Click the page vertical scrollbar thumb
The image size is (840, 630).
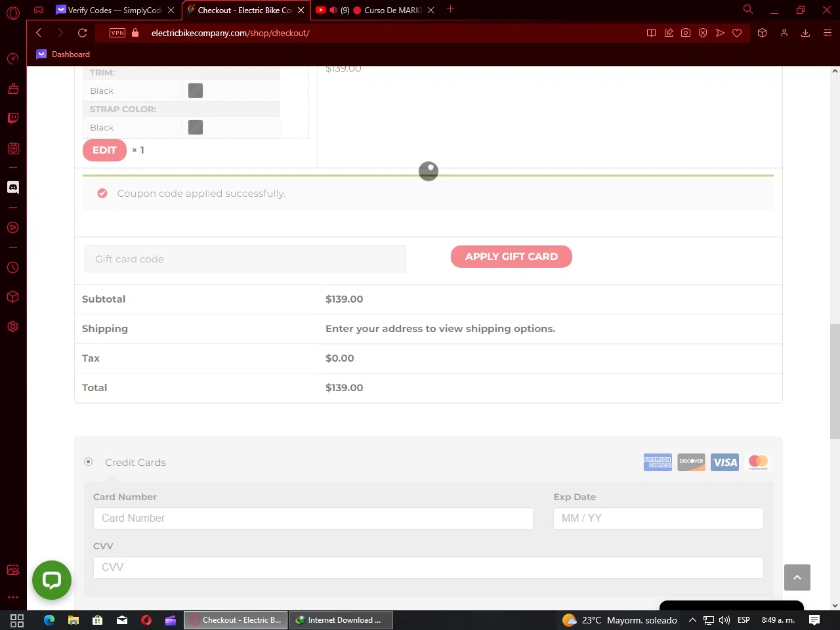pyautogui.click(x=835, y=381)
